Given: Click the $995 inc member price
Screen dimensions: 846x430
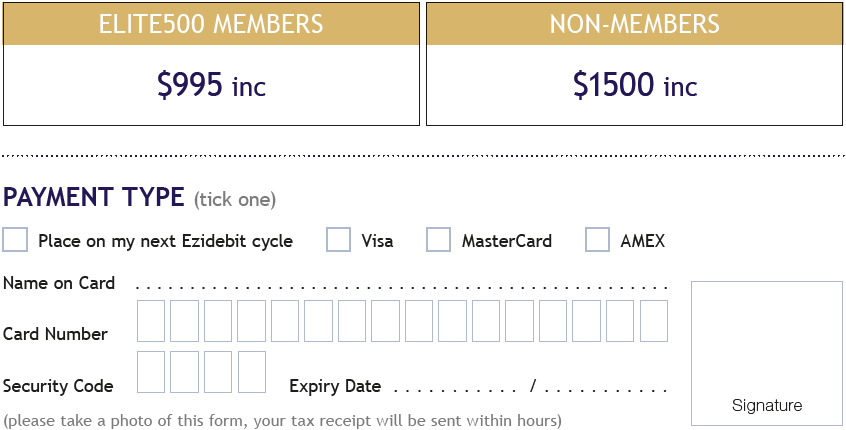Looking at the screenshot, I should tap(211, 86).
